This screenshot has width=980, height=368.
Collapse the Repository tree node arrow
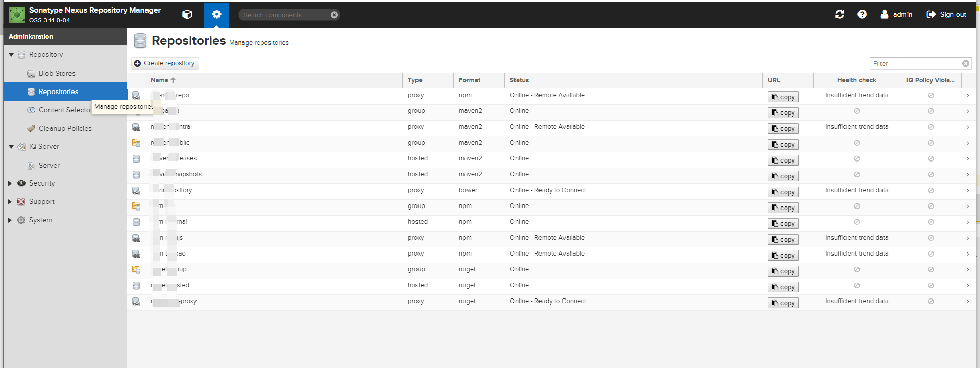11,55
